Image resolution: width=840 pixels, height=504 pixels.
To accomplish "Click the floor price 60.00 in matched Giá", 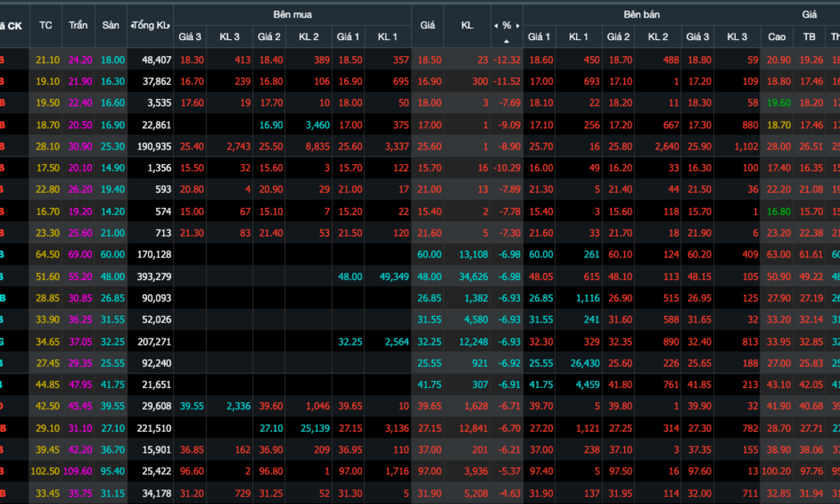I will coord(430,254).
